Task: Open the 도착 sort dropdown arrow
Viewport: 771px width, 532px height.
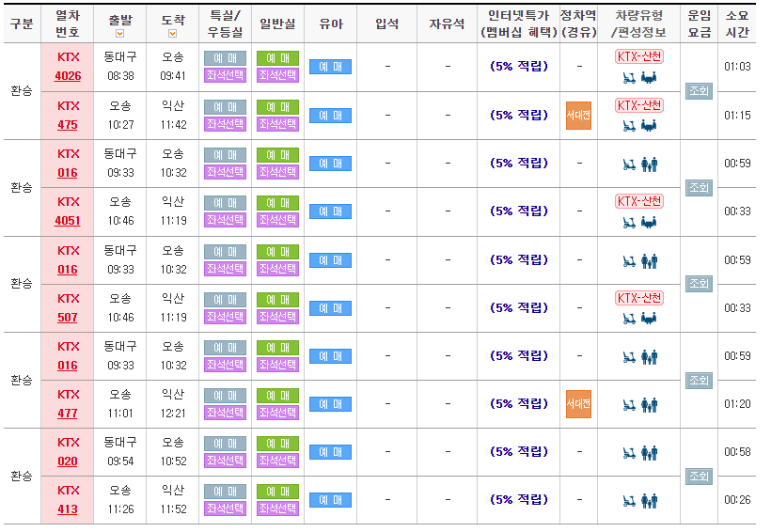Action: 173,34
